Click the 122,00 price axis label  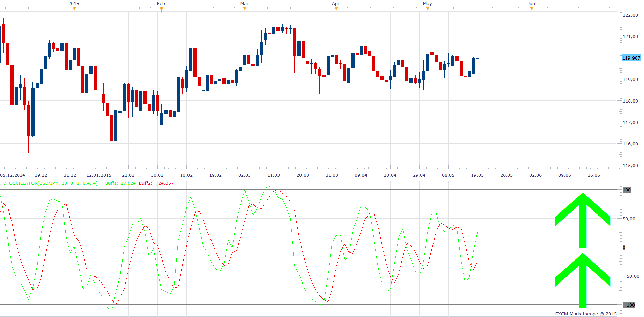tap(630, 15)
